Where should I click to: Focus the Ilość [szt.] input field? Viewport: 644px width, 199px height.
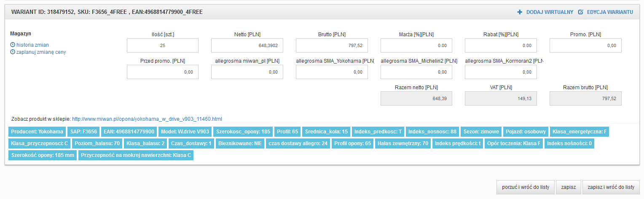(162, 45)
